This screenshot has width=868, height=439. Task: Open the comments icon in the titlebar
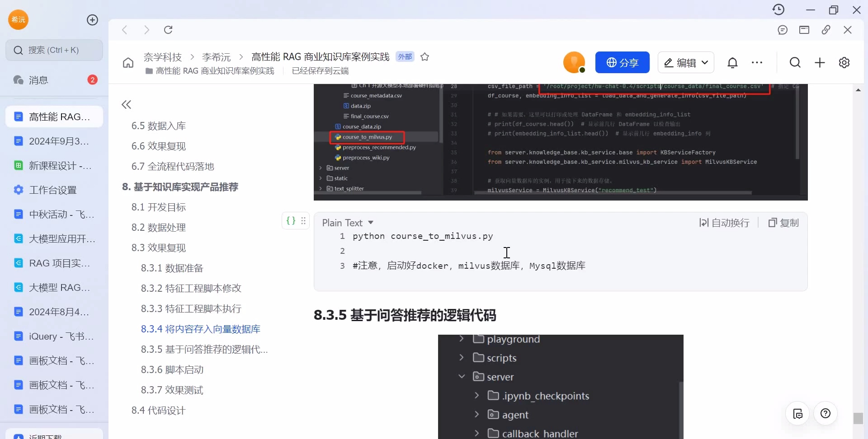(x=783, y=30)
